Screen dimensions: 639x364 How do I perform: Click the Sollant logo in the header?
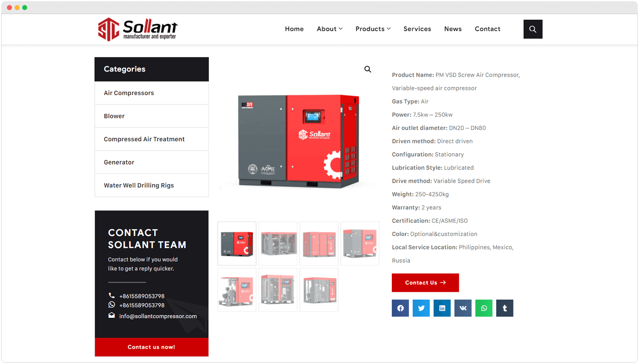point(137,29)
